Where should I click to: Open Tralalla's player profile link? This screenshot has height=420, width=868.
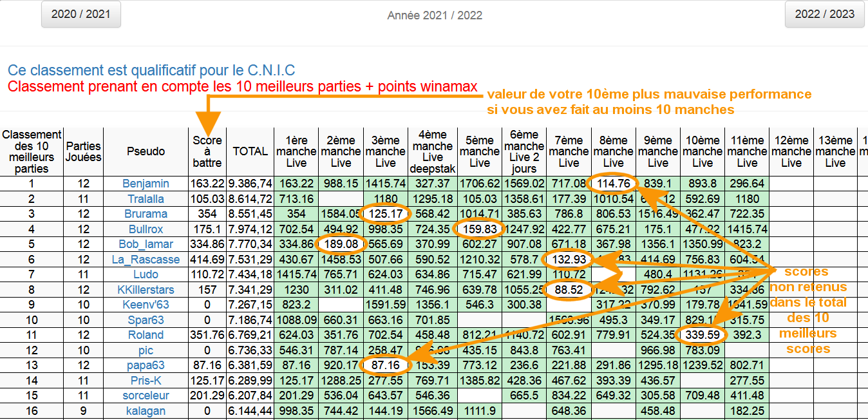point(146,199)
